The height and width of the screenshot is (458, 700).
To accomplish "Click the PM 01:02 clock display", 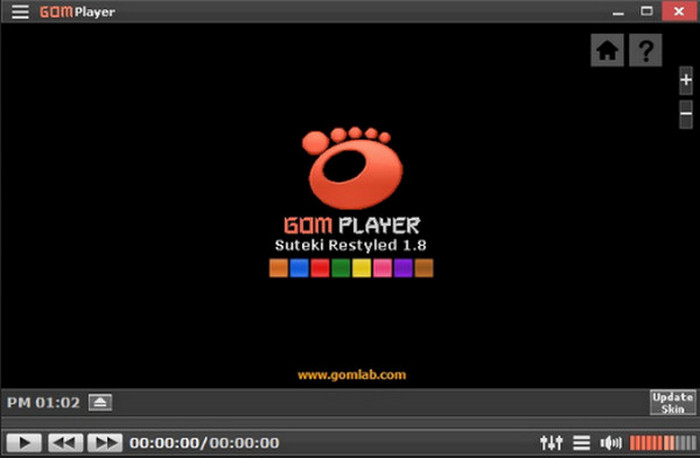I will click(43, 403).
